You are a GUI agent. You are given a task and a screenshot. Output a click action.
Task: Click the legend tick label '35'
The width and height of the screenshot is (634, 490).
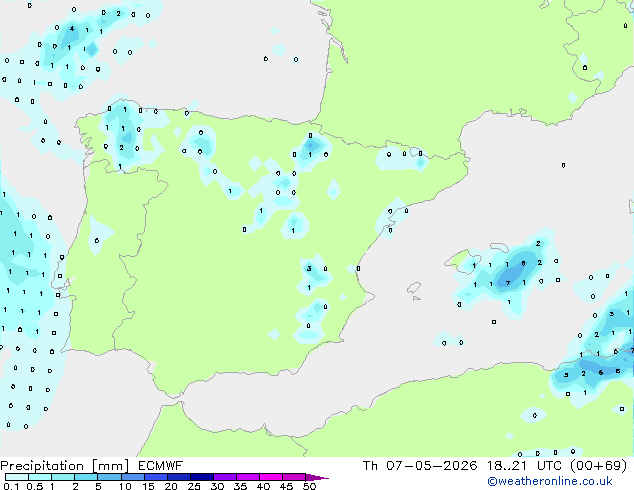(240, 486)
